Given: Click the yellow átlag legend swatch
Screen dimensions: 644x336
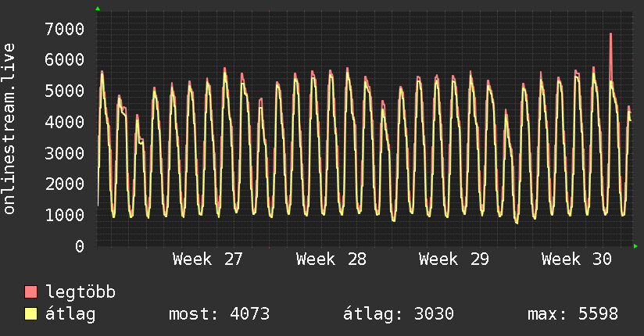Looking at the screenshot, I should pyautogui.click(x=30, y=314).
